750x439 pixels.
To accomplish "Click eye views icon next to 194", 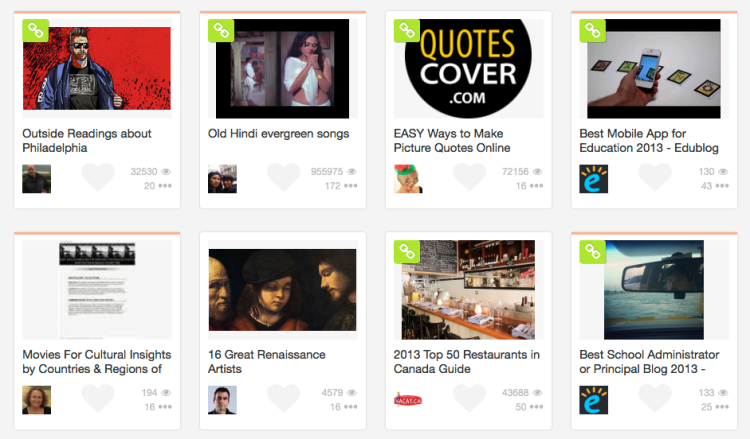I will (x=166, y=393).
